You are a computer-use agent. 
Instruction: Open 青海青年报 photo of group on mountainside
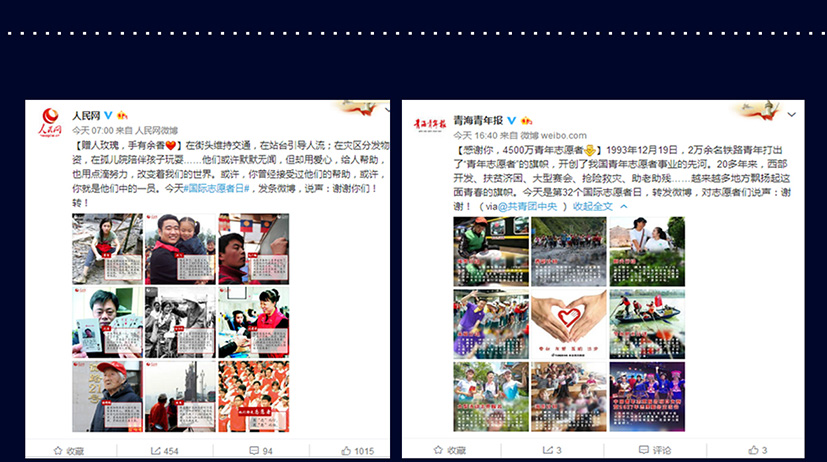pos(569,252)
